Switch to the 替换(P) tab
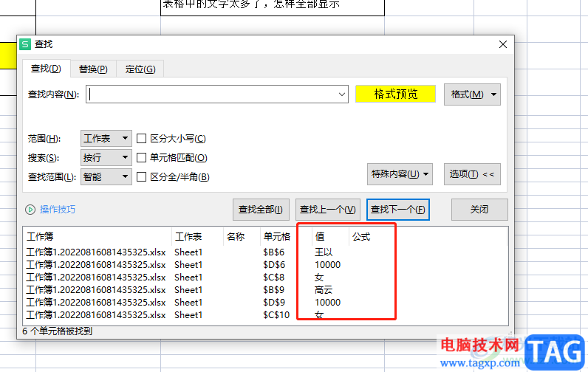This screenshot has height=372, width=588. (x=93, y=69)
